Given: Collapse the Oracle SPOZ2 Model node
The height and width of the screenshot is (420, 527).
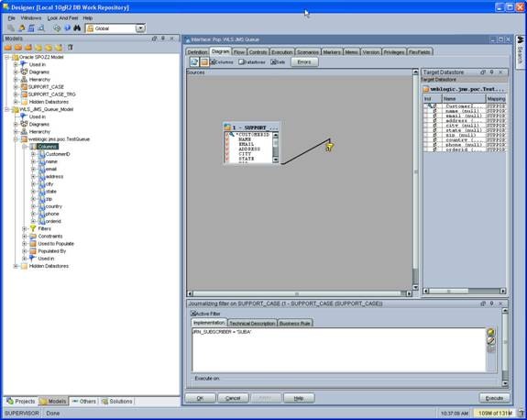Looking at the screenshot, I should [x=6, y=57].
